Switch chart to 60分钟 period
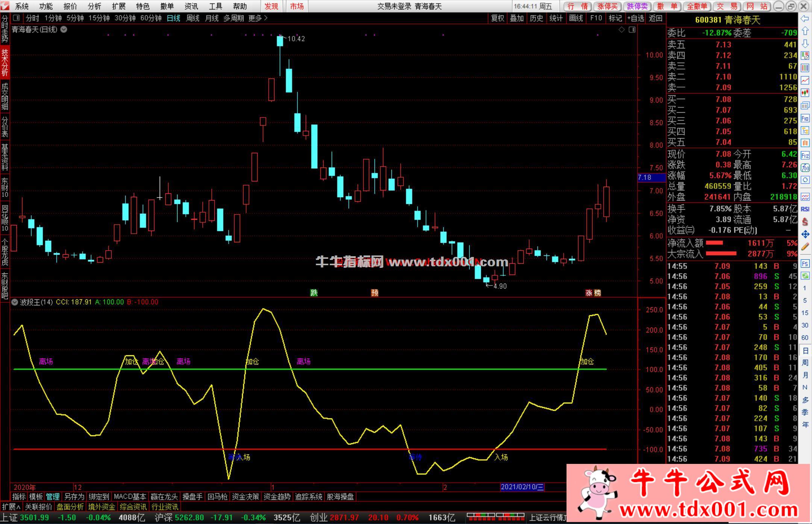The image size is (812, 524). click(151, 18)
